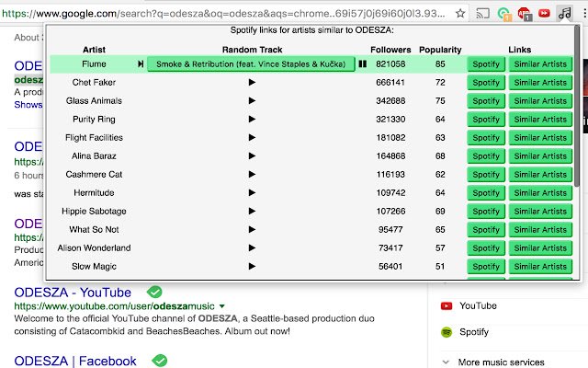Show similar artists for Glass Animals
Screen dimensions: 588x368
[x=540, y=101]
